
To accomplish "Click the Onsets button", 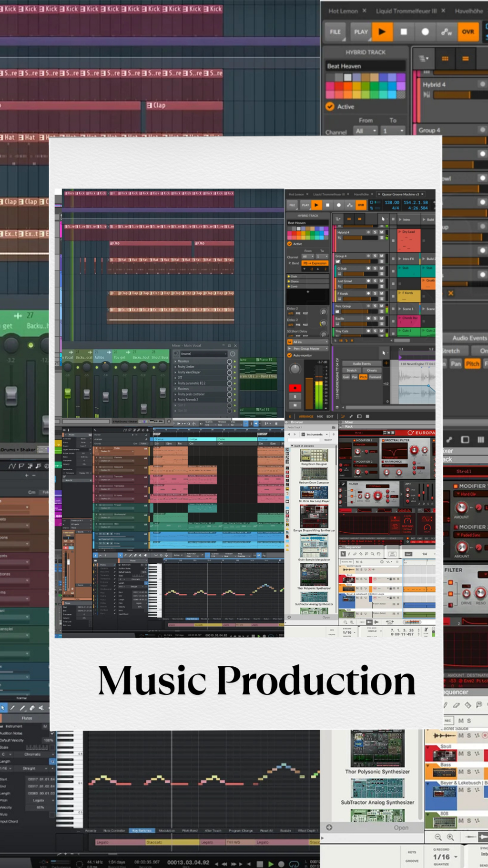I will click(372, 370).
